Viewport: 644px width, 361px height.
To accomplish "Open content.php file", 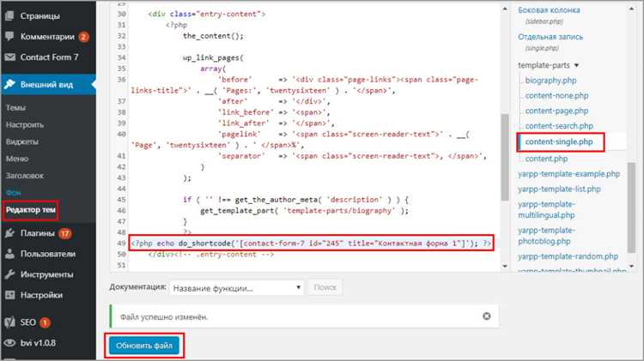I will [x=546, y=159].
